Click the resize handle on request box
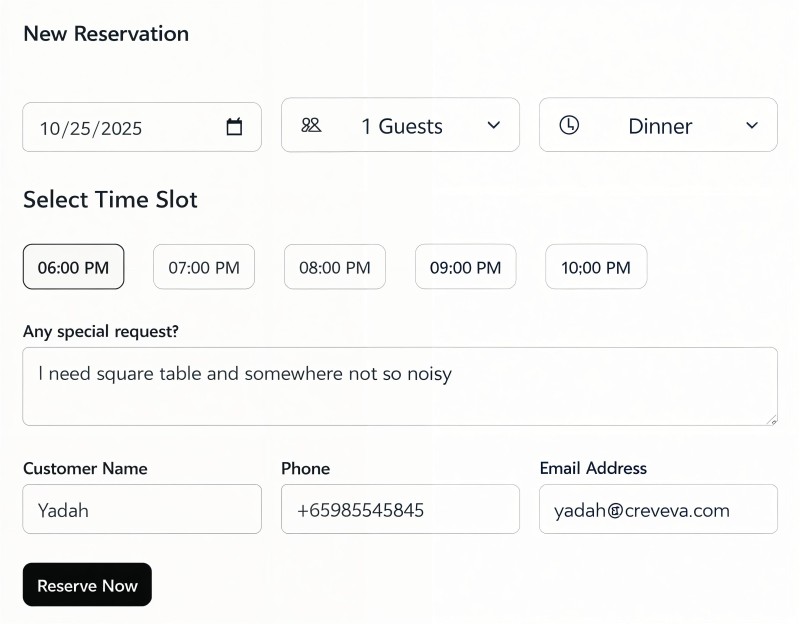Image resolution: width=800 pixels, height=624 pixels. tap(773, 420)
